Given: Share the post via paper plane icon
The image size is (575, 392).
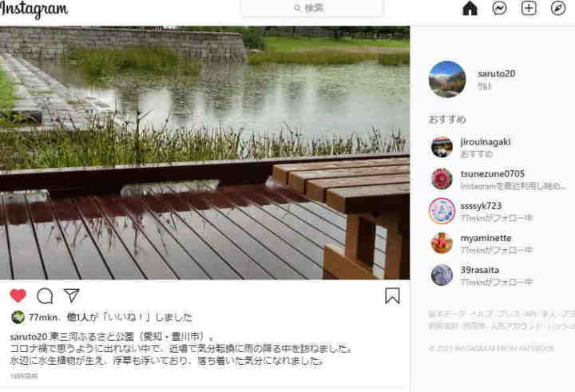Looking at the screenshot, I should click(x=72, y=295).
